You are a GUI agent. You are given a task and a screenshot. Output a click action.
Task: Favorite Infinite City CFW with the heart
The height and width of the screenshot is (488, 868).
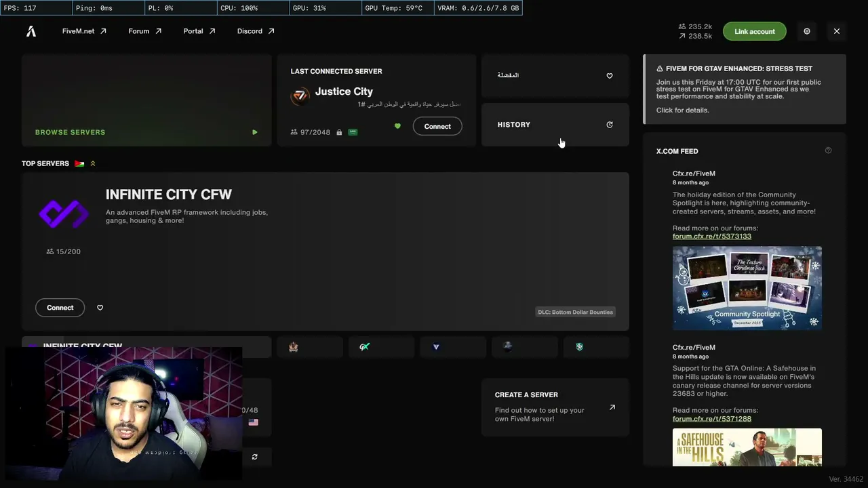(x=100, y=308)
